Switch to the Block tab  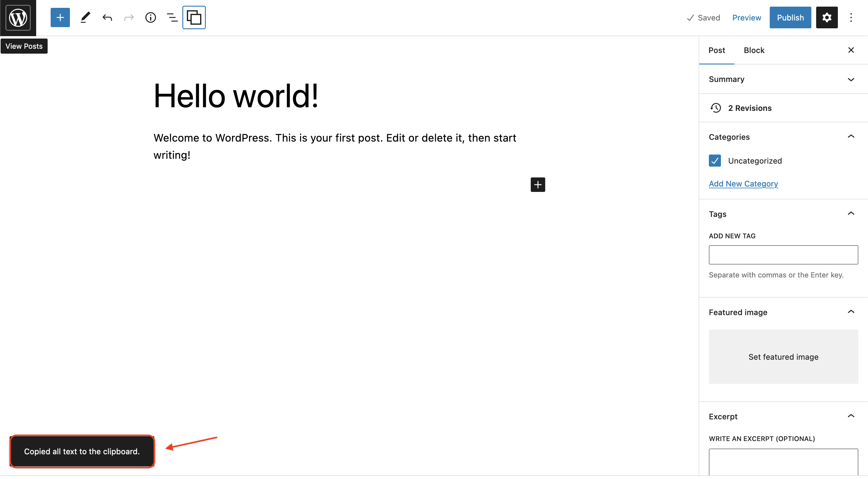[x=754, y=50]
